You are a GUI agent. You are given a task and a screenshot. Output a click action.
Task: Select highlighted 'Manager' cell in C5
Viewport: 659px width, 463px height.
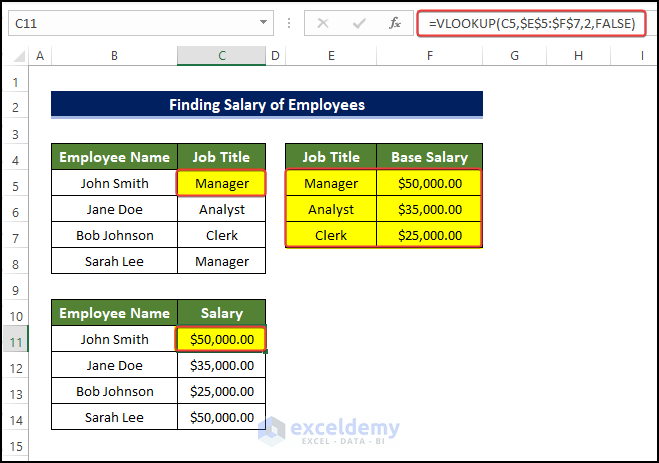[x=221, y=183]
